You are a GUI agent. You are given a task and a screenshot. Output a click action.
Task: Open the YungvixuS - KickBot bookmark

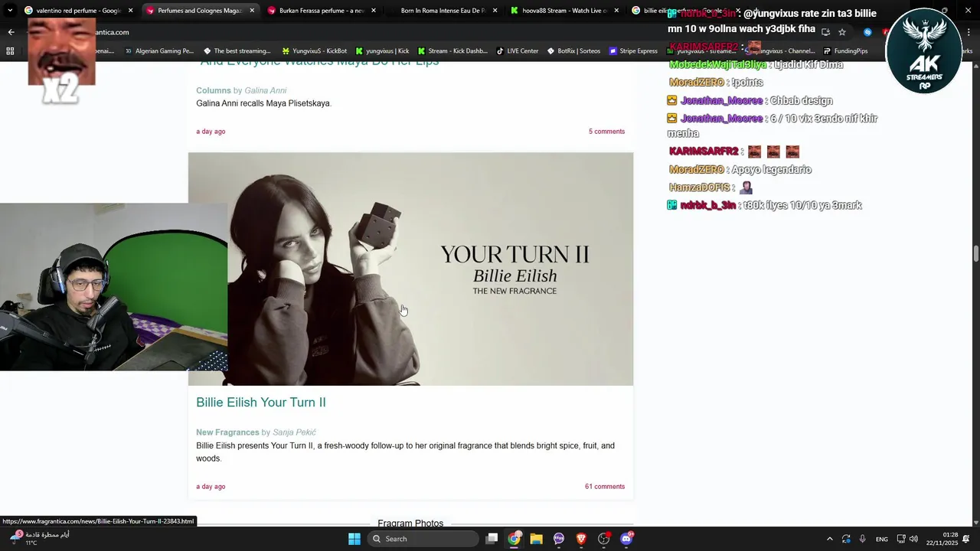[314, 51]
